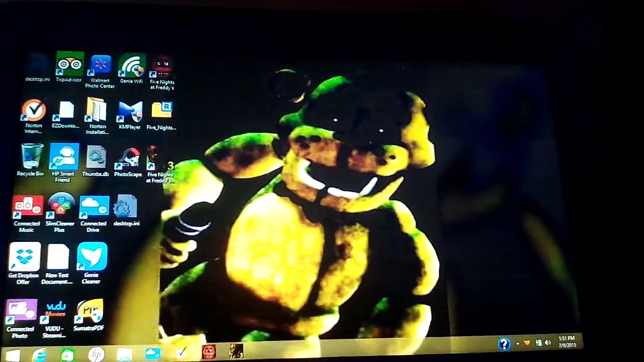Viewport: 644px width, 362px height.
Task: Open the Five Nights 3 taskbar icon
Action: pyautogui.click(x=236, y=350)
